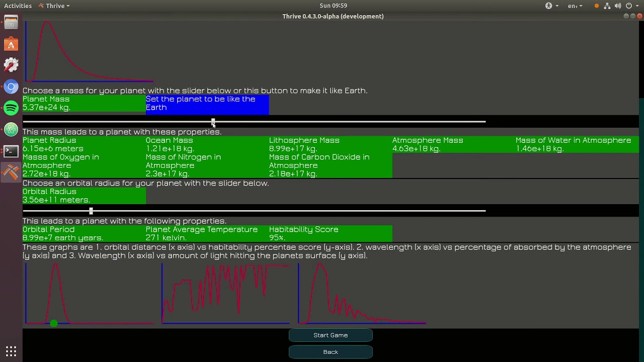Viewport: 644px width, 362px height.
Task: Open the en keyboard input source menu
Action: 575,6
